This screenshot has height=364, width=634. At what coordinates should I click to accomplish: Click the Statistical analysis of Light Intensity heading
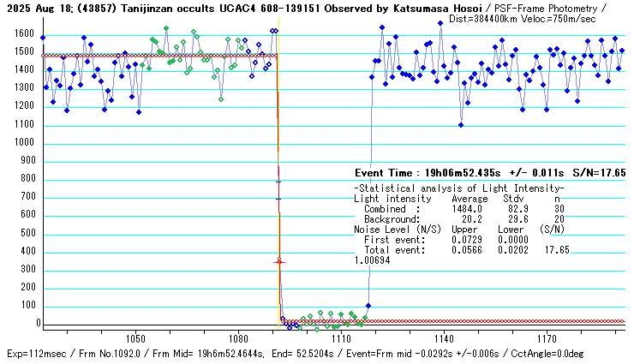click(x=458, y=188)
